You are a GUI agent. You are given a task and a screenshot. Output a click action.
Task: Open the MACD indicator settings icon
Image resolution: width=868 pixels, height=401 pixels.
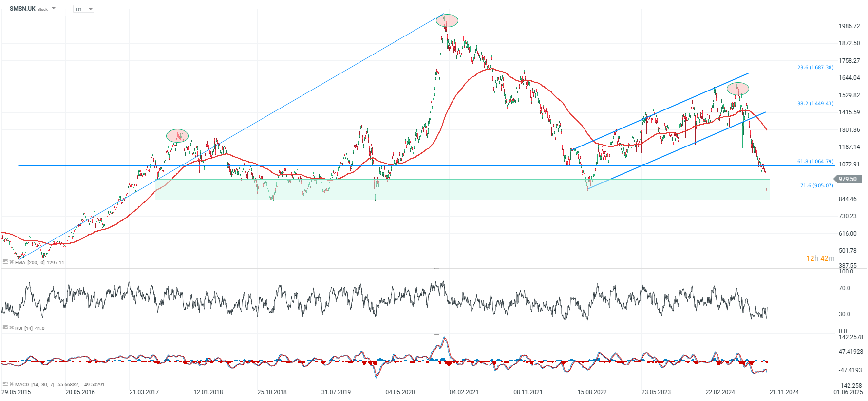point(5,384)
